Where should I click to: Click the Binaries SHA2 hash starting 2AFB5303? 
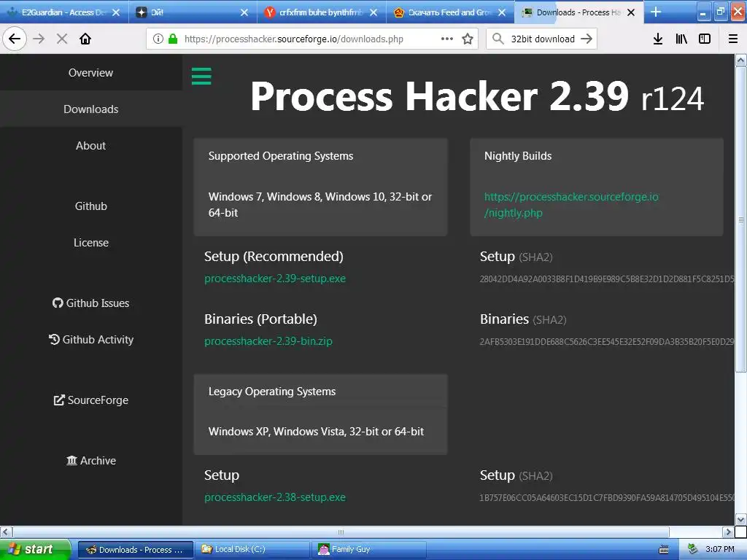pyautogui.click(x=607, y=341)
